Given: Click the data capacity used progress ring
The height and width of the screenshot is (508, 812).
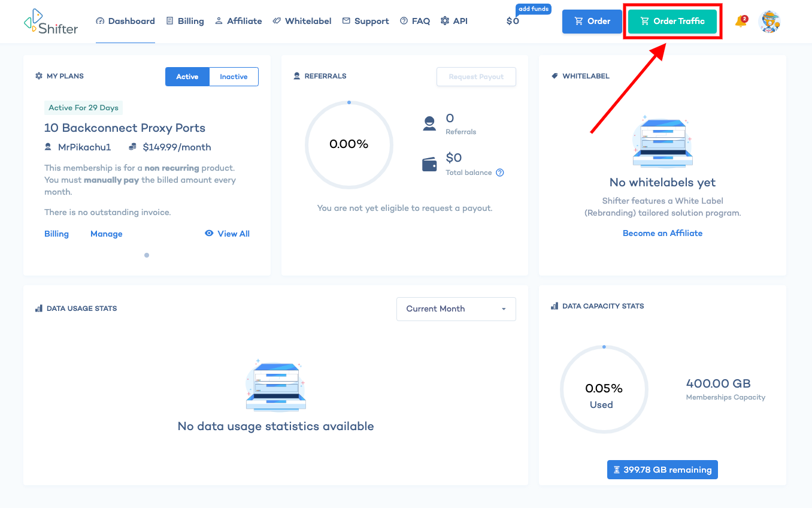Looking at the screenshot, I should click(604, 390).
